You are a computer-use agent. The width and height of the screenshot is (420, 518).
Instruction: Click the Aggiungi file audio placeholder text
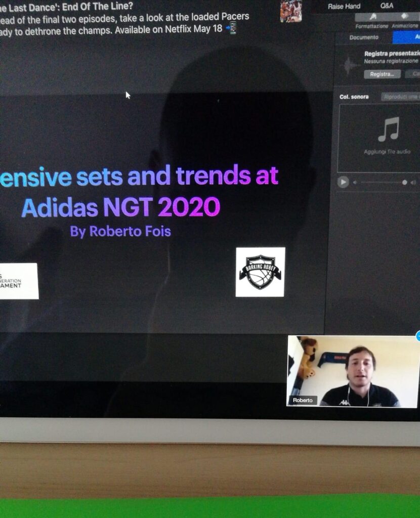[387, 152]
